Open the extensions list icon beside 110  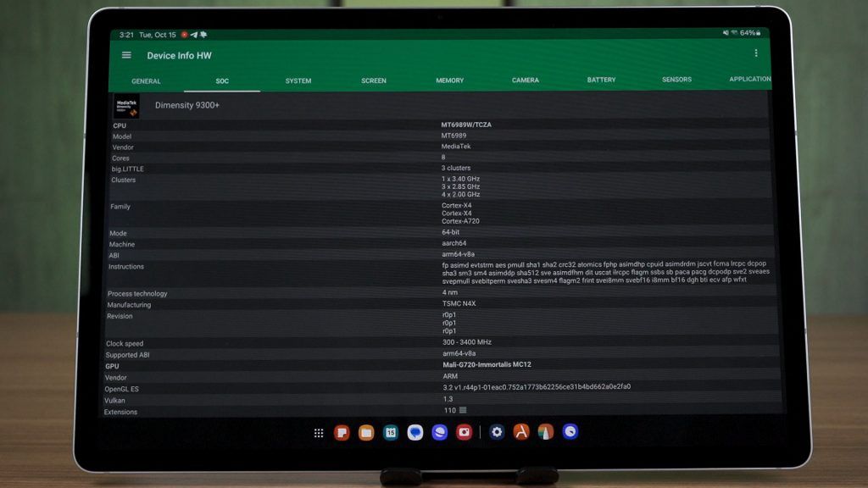tap(463, 410)
